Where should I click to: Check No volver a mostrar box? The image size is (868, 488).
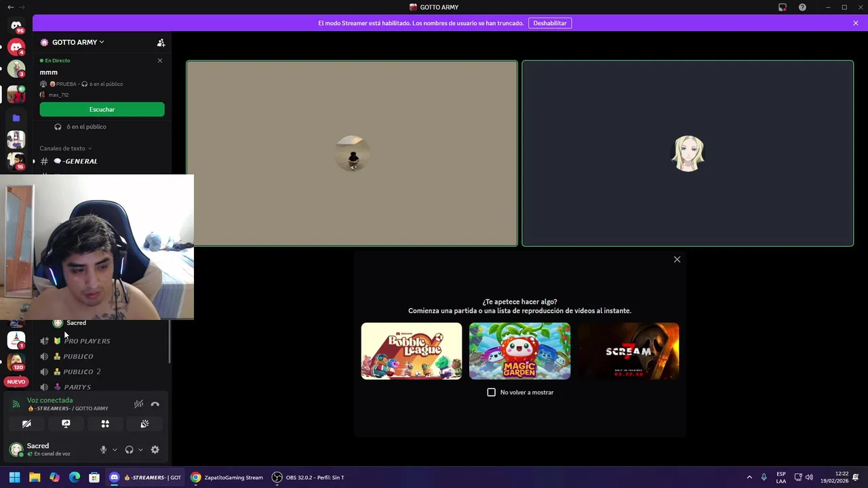click(x=492, y=392)
